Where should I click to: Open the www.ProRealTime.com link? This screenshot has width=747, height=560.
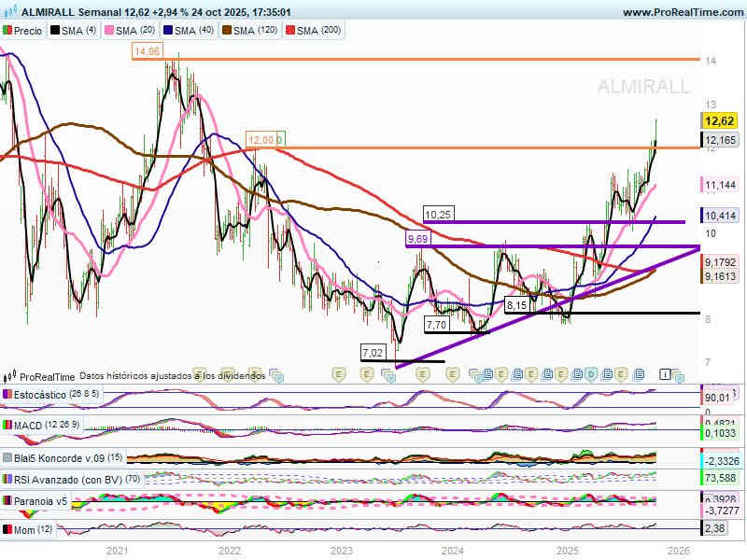[682, 13]
